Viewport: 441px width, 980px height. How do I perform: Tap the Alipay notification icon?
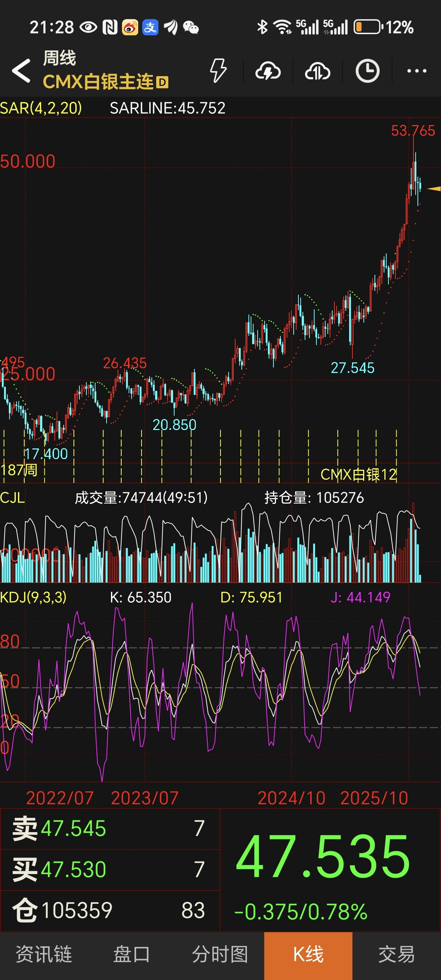(x=150, y=27)
